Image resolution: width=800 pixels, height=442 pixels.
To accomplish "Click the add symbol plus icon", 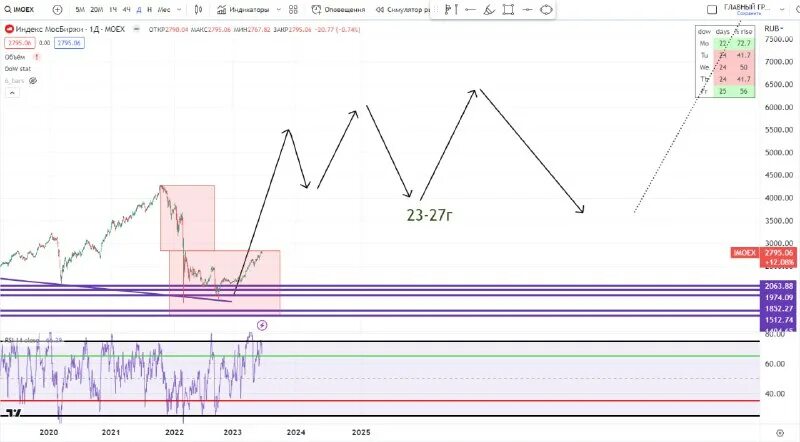I will 57,10.
